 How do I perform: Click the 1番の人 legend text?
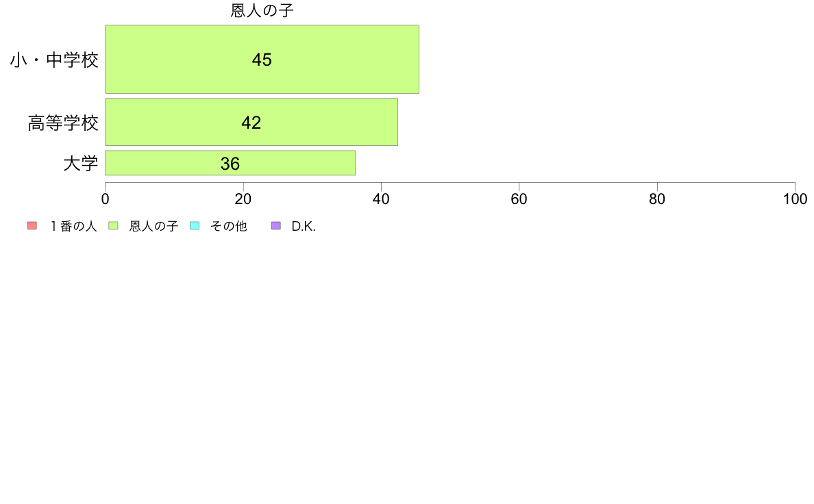pyautogui.click(x=73, y=226)
